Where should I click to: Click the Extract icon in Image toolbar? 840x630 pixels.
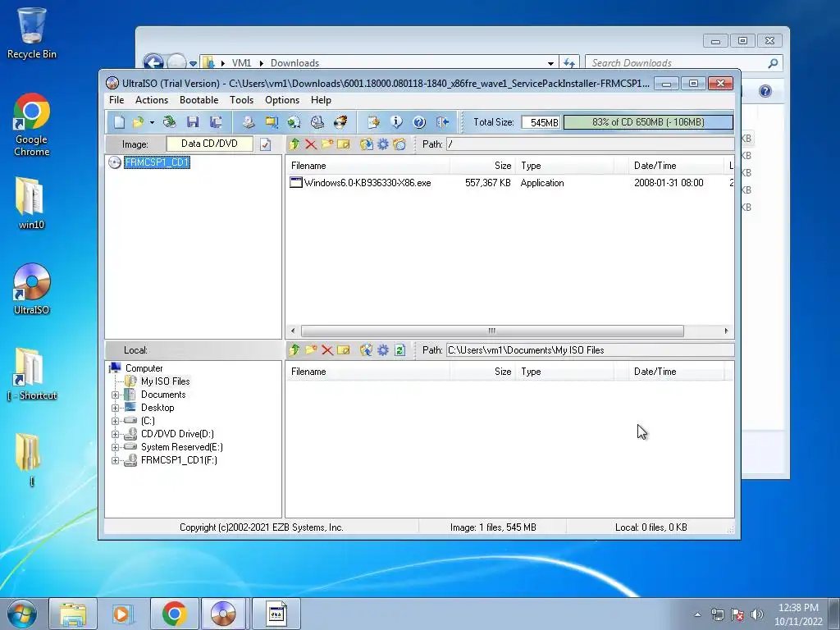click(367, 144)
